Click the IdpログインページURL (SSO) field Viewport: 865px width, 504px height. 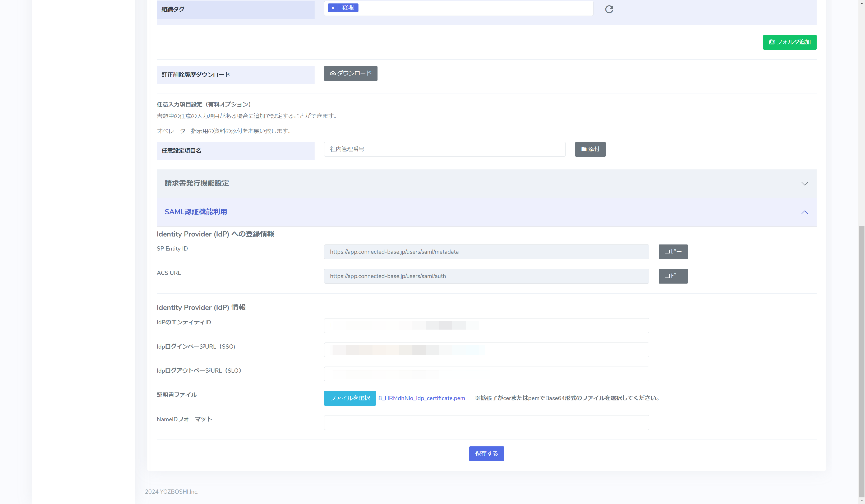(486, 350)
